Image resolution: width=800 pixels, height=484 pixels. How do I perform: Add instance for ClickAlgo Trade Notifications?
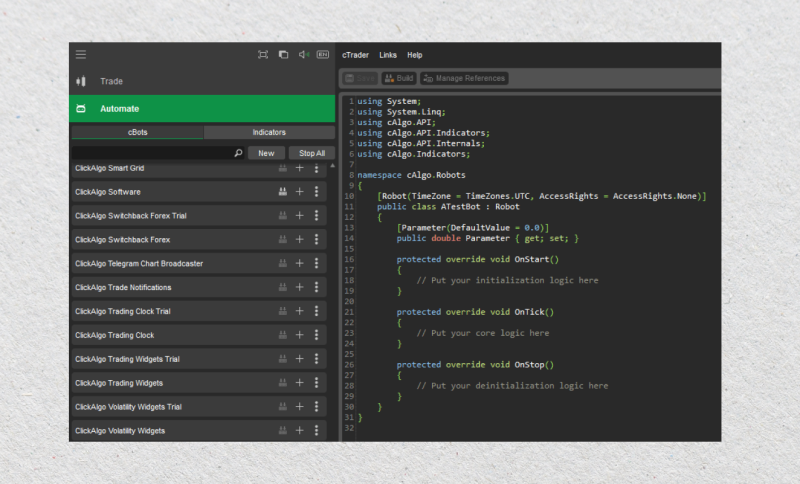click(299, 288)
